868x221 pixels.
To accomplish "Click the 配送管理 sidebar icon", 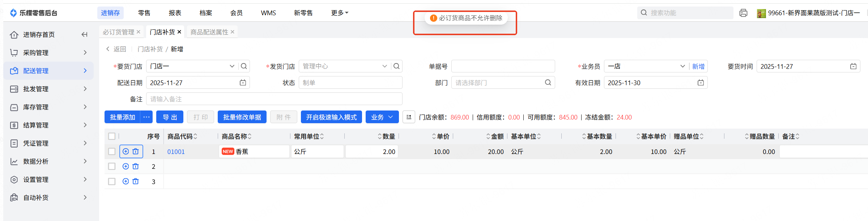I will (x=14, y=71).
